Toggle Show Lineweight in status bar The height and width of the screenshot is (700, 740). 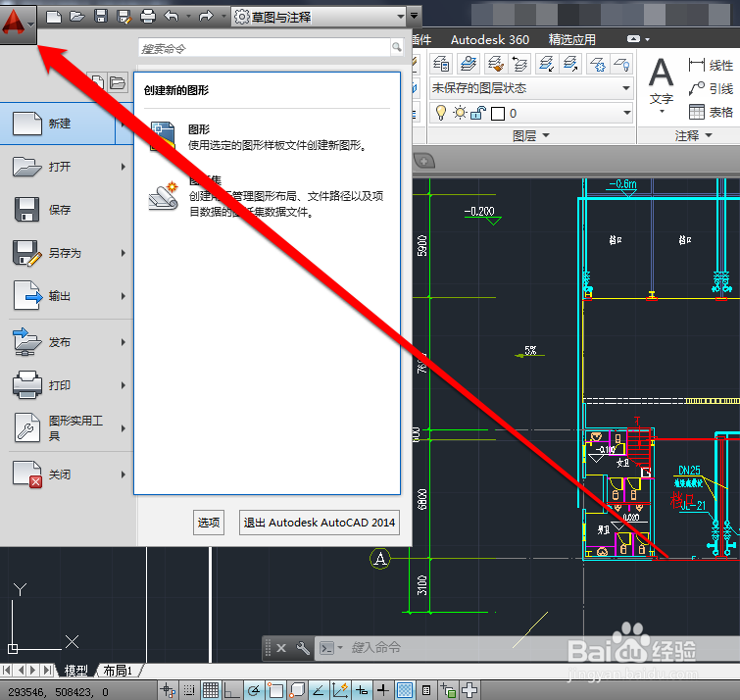[x=383, y=690]
